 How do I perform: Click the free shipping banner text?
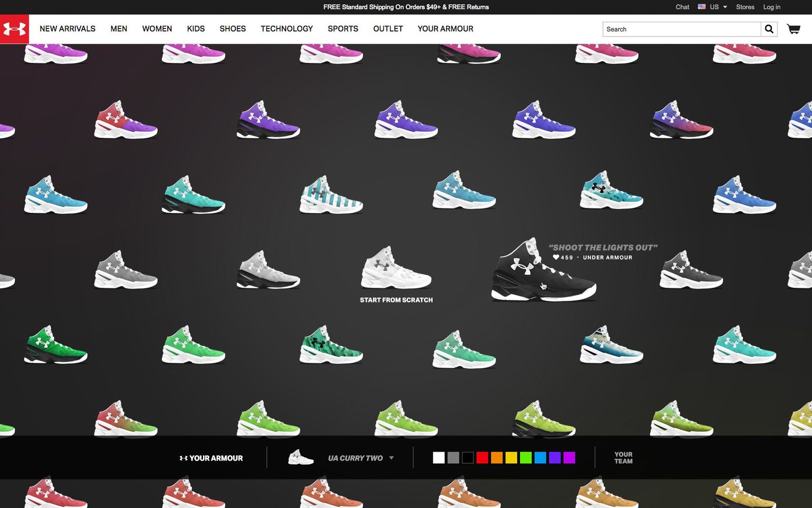pyautogui.click(x=406, y=7)
